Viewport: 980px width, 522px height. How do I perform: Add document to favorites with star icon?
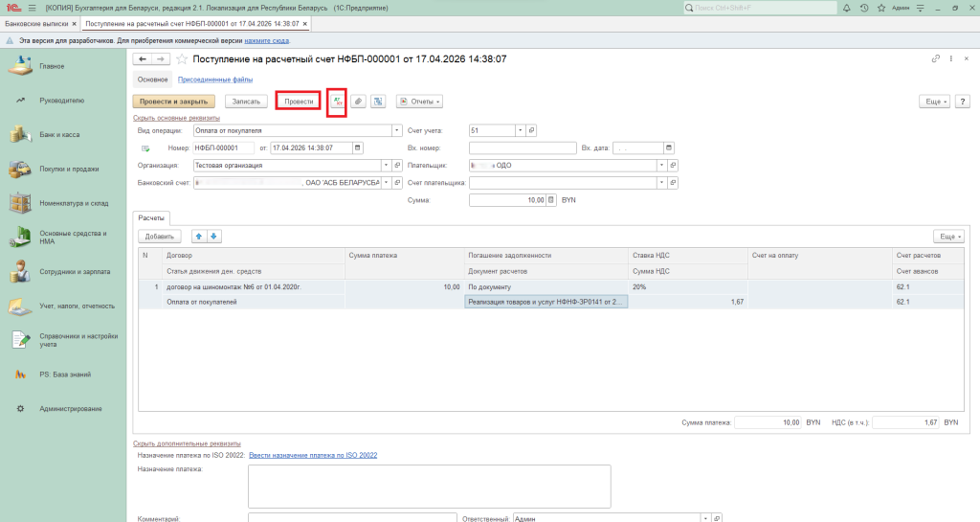(182, 59)
